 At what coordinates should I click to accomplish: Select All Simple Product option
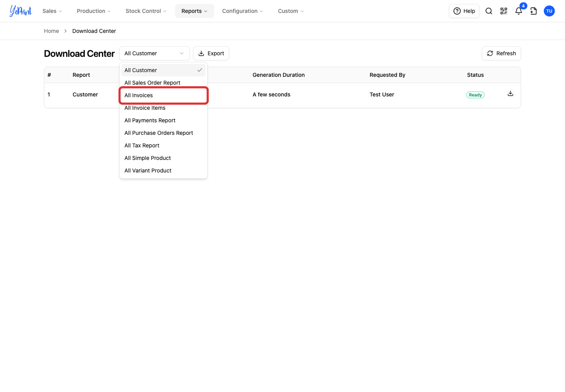pyautogui.click(x=163, y=158)
